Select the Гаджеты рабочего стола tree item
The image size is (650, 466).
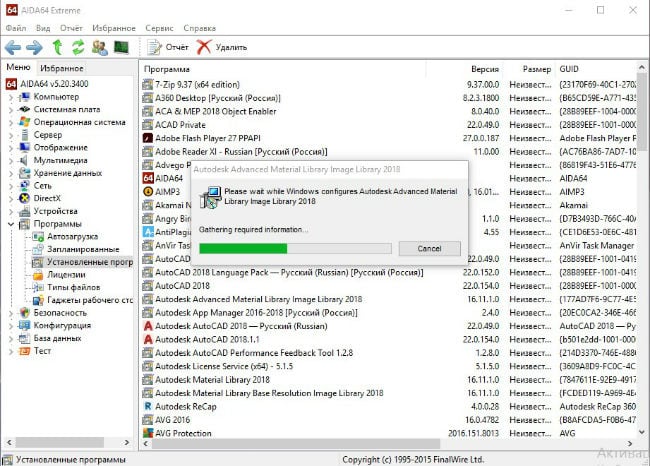click(x=90, y=300)
